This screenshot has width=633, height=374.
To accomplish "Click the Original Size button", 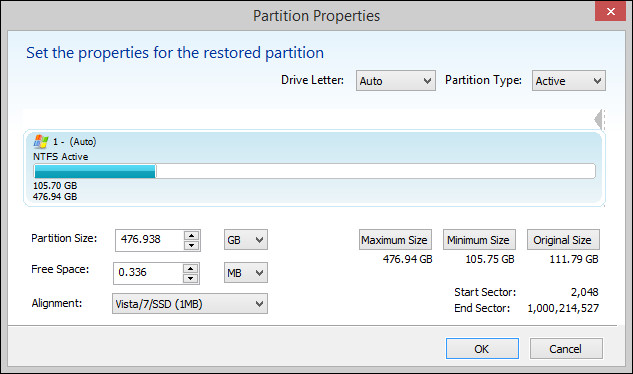I will tap(563, 240).
